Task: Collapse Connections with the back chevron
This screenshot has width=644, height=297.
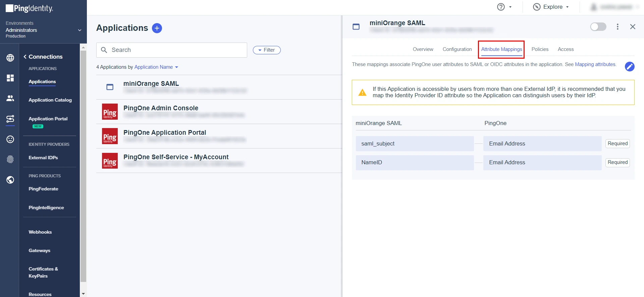Action: [x=25, y=57]
